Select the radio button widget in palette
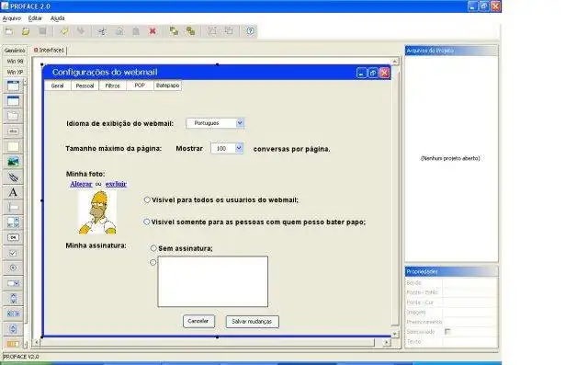The width and height of the screenshot is (588, 365). (x=13, y=268)
